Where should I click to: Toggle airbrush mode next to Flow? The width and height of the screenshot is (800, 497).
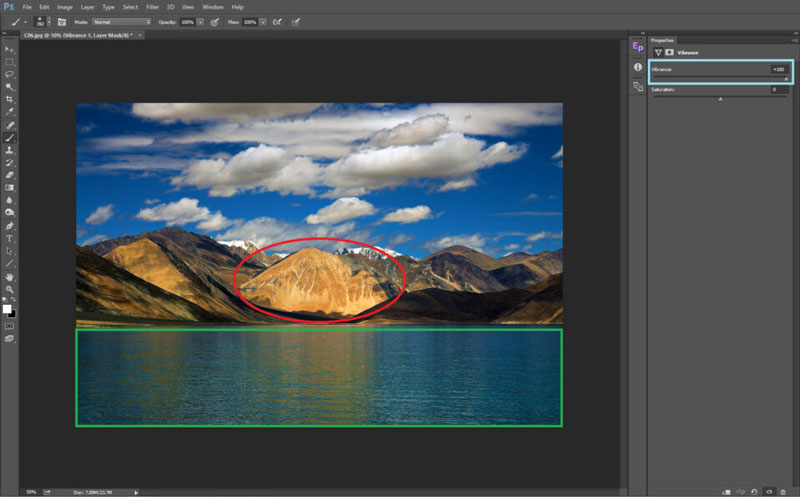pyautogui.click(x=276, y=21)
